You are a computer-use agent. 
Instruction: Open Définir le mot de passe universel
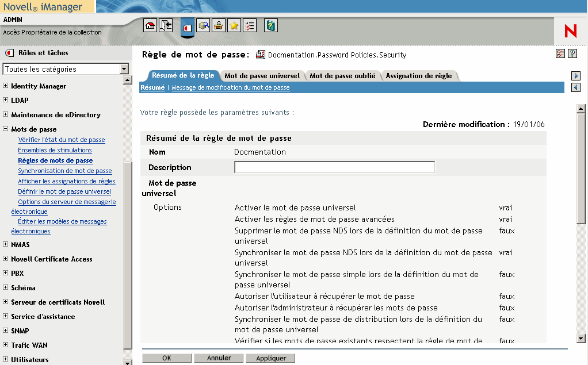(64, 191)
